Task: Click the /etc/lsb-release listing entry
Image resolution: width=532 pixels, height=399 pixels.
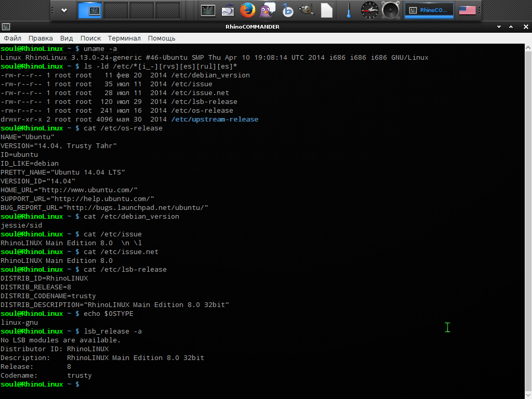Action: (x=204, y=101)
